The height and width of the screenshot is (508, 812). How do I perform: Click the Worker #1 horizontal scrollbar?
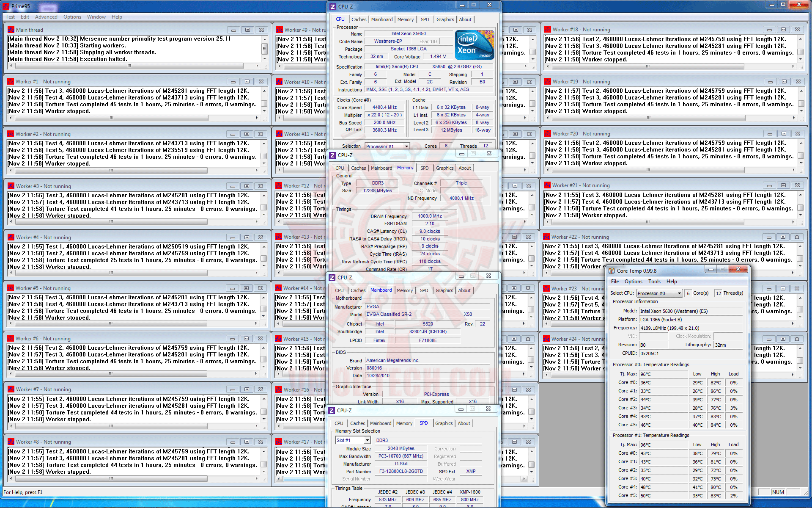111,118
